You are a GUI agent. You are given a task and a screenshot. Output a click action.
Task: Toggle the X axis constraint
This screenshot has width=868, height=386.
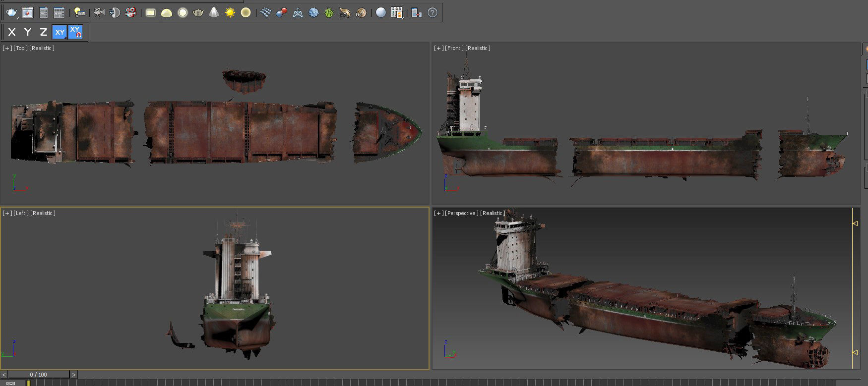(x=12, y=32)
